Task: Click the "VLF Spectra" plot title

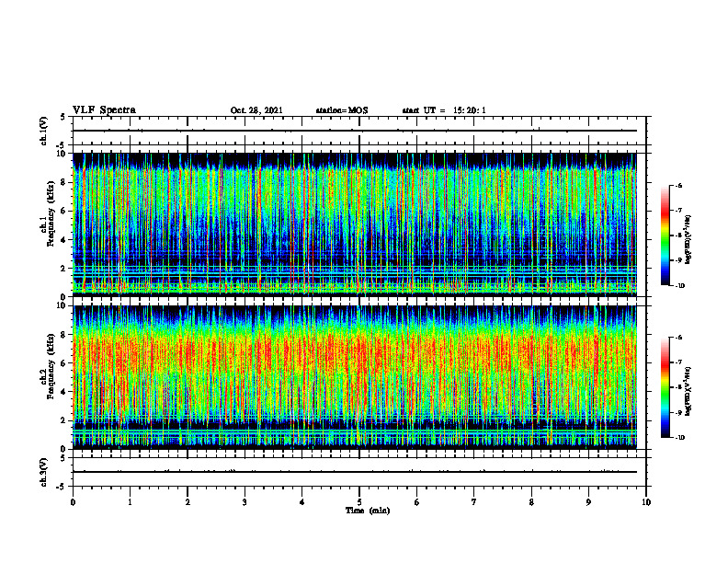Action: point(104,109)
